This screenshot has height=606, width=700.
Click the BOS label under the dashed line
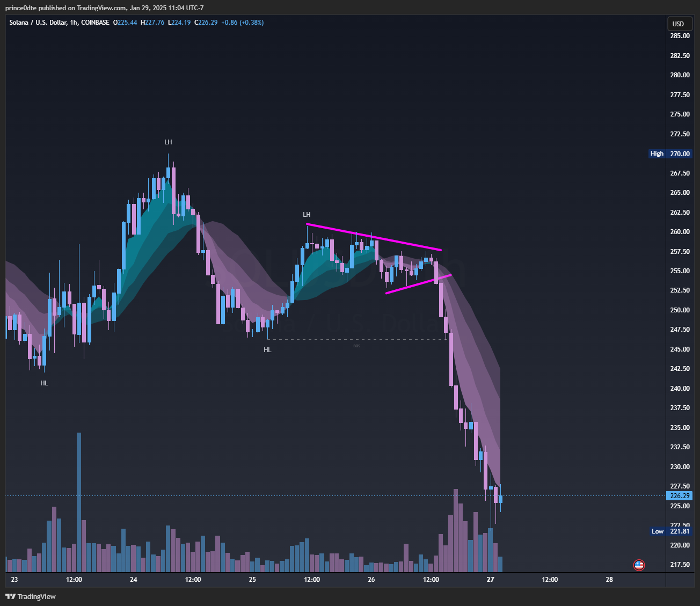coord(357,346)
